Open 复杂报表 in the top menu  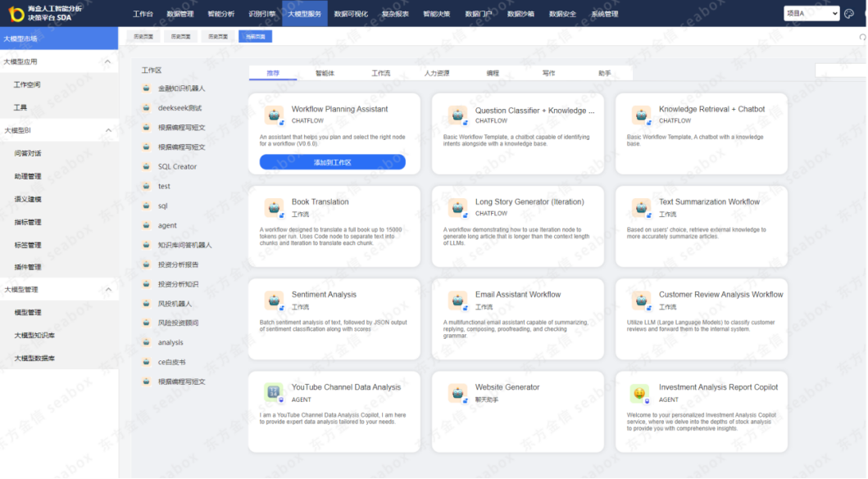395,14
